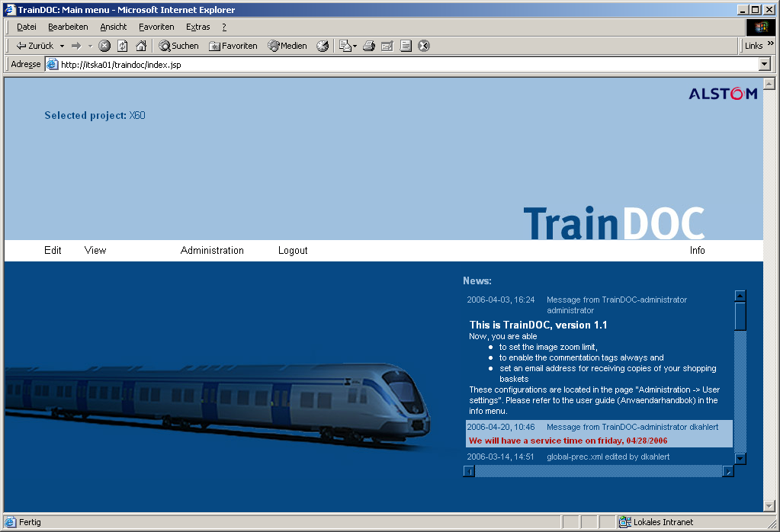Open the discussion toolbar icon

point(406,46)
